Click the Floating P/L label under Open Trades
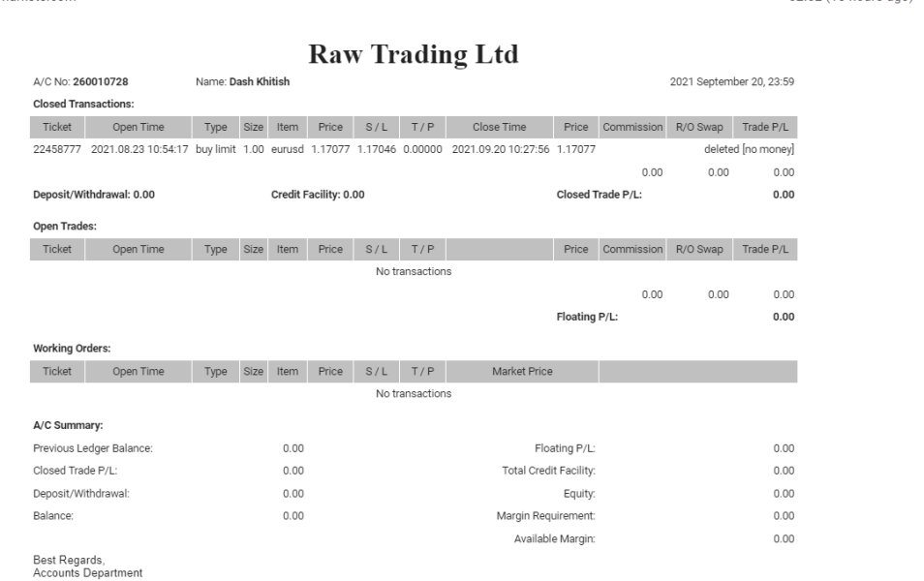Image resolution: width=924 pixels, height=581 pixels. [587, 317]
